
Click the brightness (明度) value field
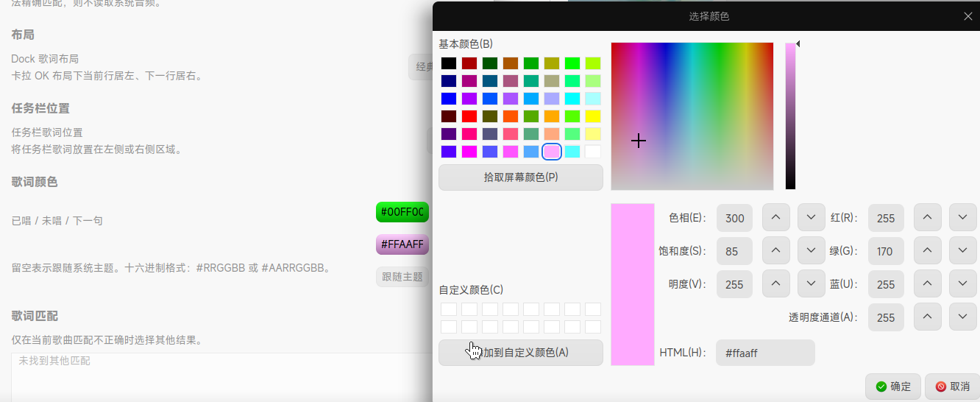734,284
